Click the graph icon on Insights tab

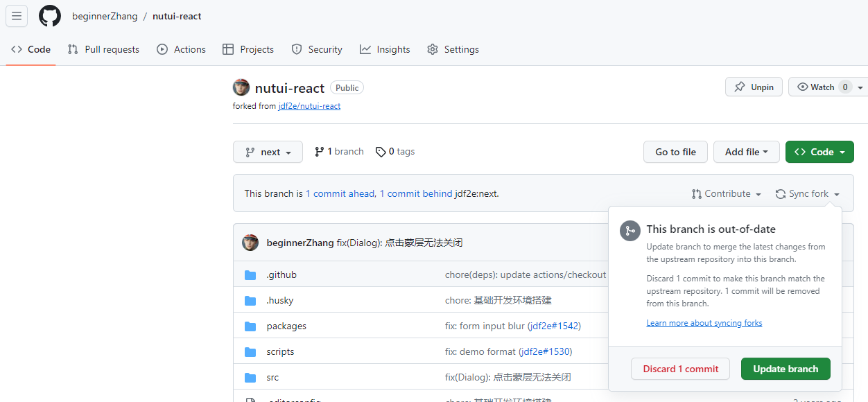365,49
